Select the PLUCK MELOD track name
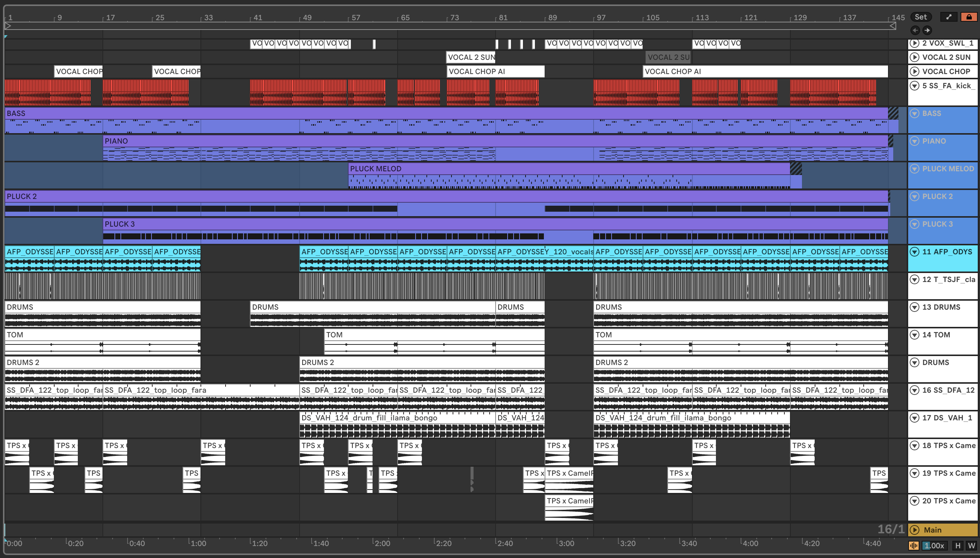 [x=948, y=169]
